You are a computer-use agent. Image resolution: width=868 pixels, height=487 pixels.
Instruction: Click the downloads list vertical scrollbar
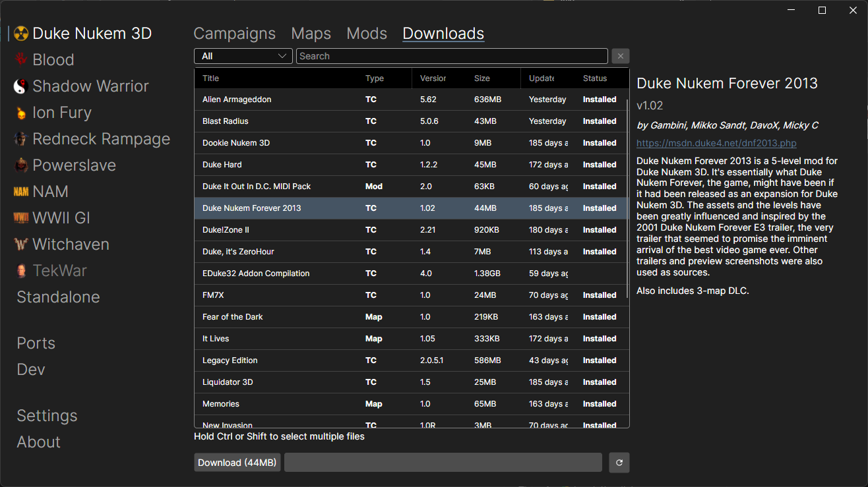click(627, 198)
